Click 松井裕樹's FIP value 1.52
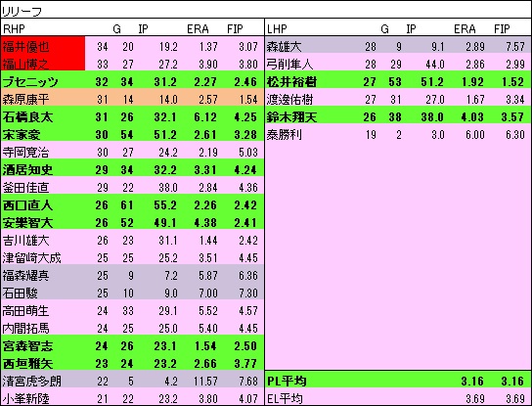 click(513, 82)
